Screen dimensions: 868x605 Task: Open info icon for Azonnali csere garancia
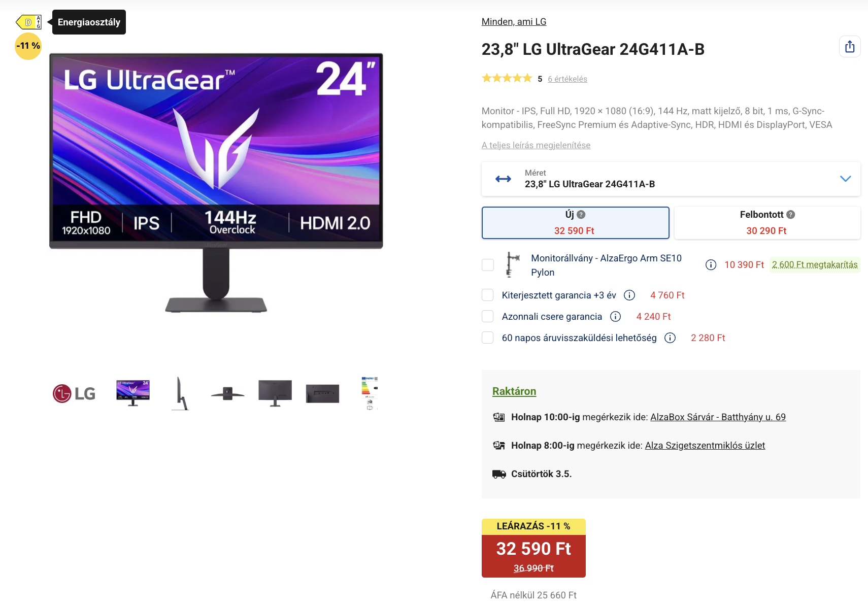(x=615, y=317)
